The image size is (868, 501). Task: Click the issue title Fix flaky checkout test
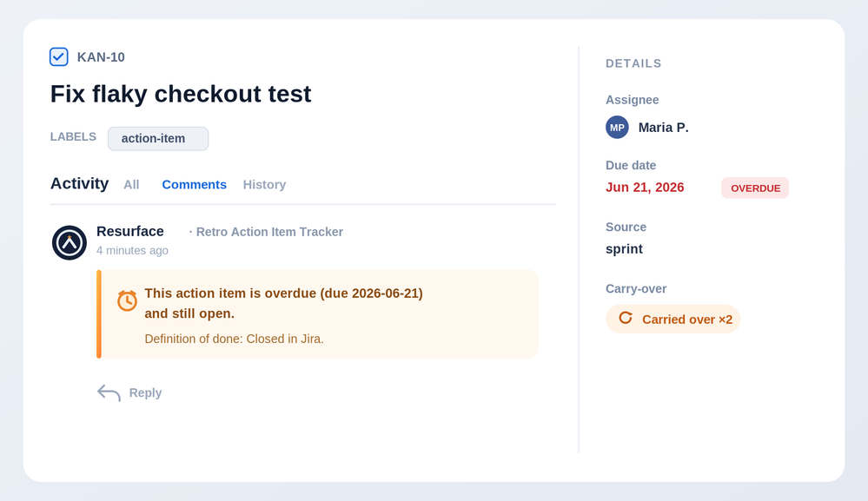tap(181, 94)
